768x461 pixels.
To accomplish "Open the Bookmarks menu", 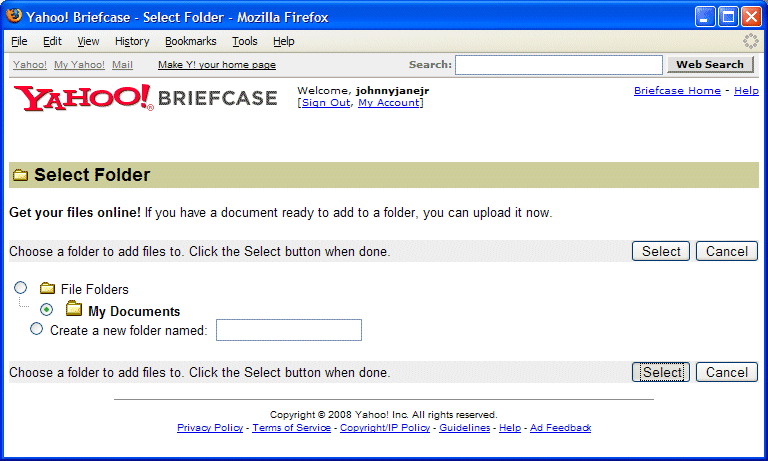I will (x=190, y=41).
